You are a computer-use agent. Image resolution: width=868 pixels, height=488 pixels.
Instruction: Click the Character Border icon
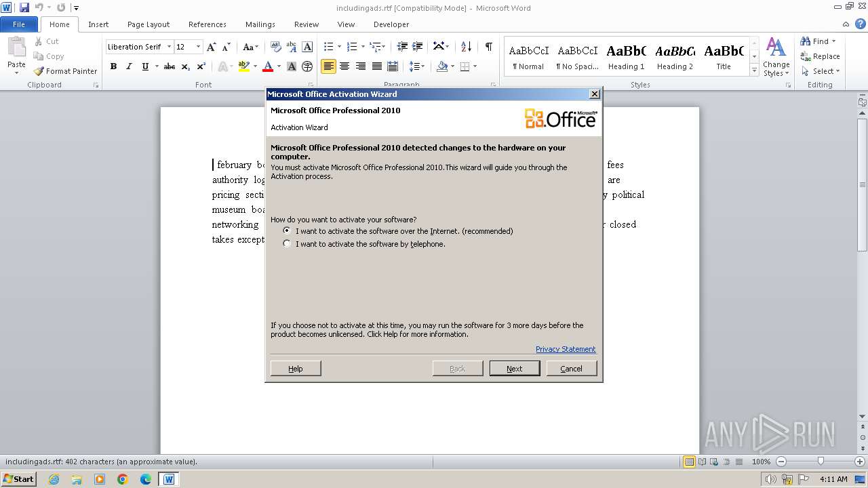(307, 47)
